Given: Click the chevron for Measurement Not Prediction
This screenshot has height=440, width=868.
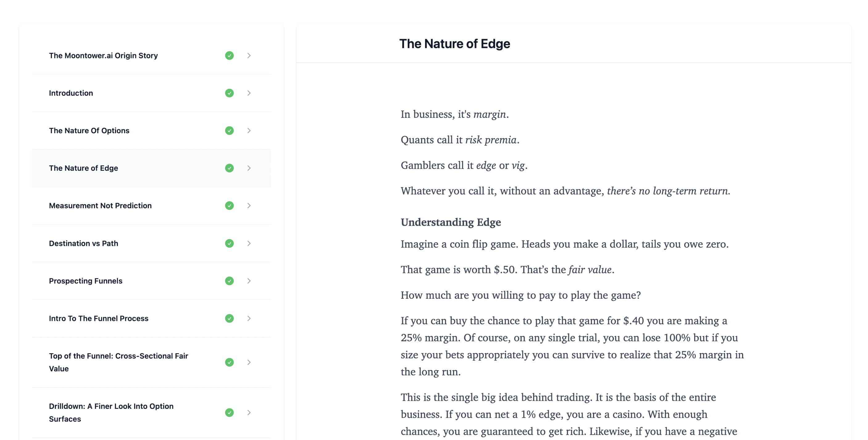Looking at the screenshot, I should click(x=249, y=205).
